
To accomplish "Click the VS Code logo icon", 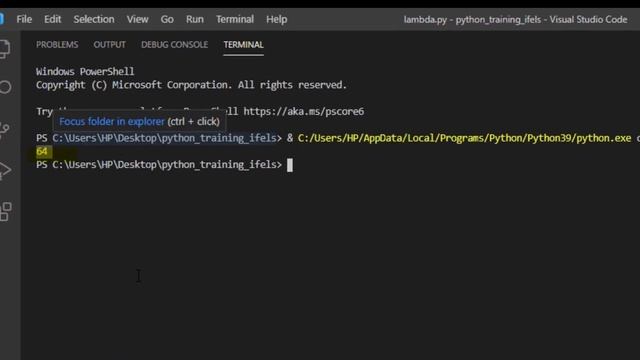I will click(x=2, y=19).
